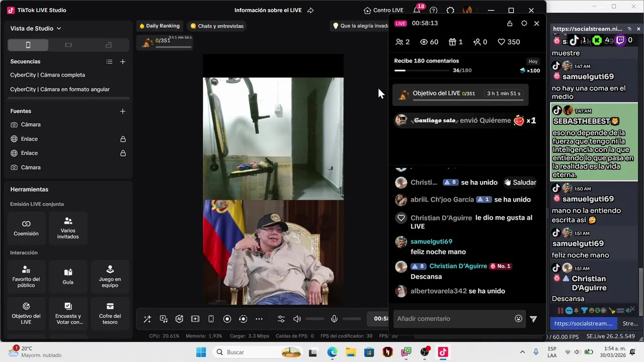
Task: Open the Secuencias list view icon
Action: (109, 62)
